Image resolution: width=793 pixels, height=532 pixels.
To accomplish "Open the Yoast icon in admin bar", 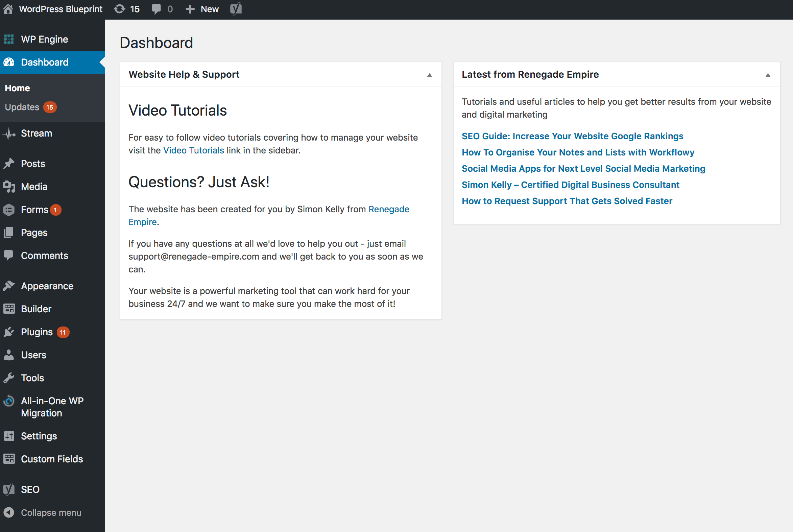I will pos(236,9).
